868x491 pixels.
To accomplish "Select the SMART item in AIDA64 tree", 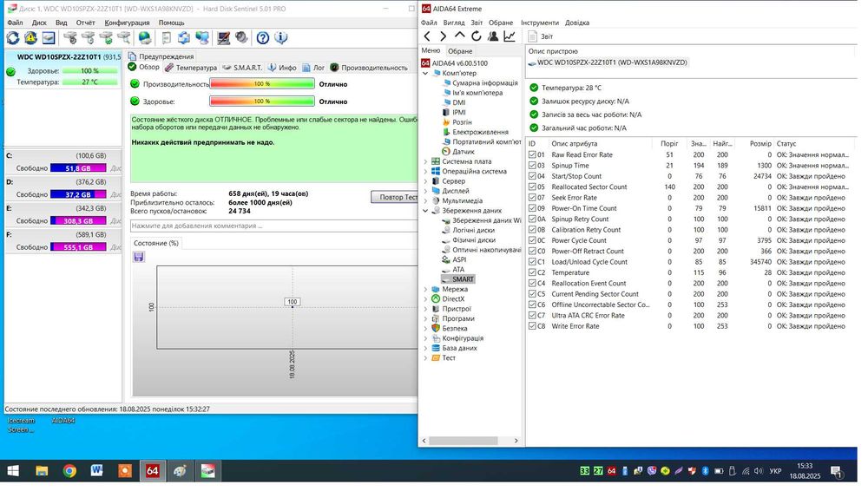I will pos(457,279).
